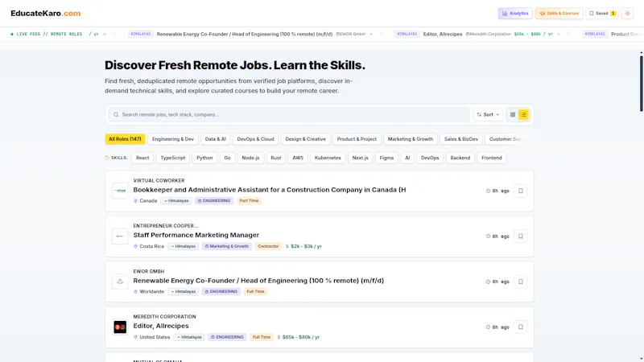Viewport: 644px width, 362px height.
Task: Click the Virtual Coworker company logo
Action: (120, 191)
